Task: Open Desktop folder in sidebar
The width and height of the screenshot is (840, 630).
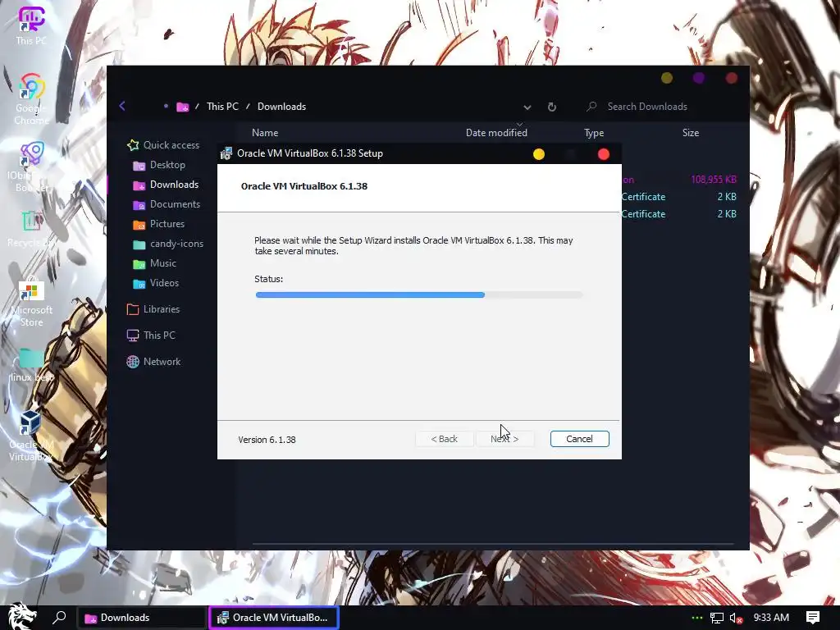Action: pos(159,164)
